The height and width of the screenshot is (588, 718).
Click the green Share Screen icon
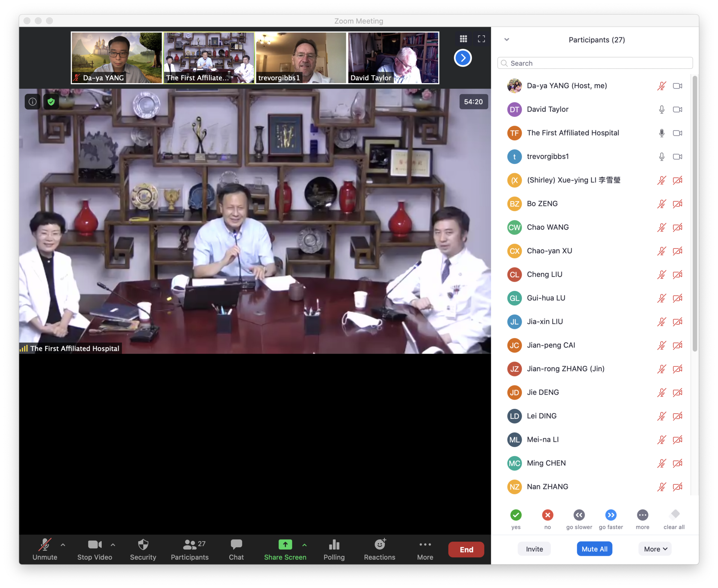point(285,545)
